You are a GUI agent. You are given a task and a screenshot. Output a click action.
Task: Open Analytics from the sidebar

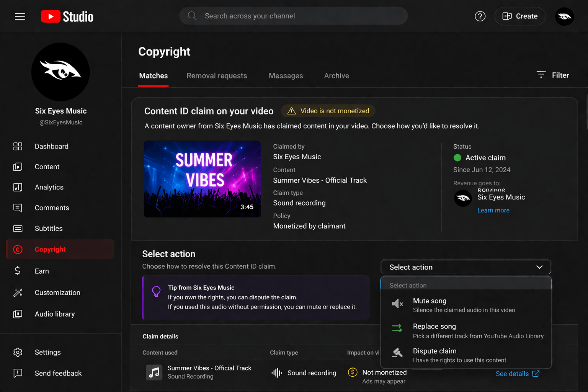pos(60,187)
